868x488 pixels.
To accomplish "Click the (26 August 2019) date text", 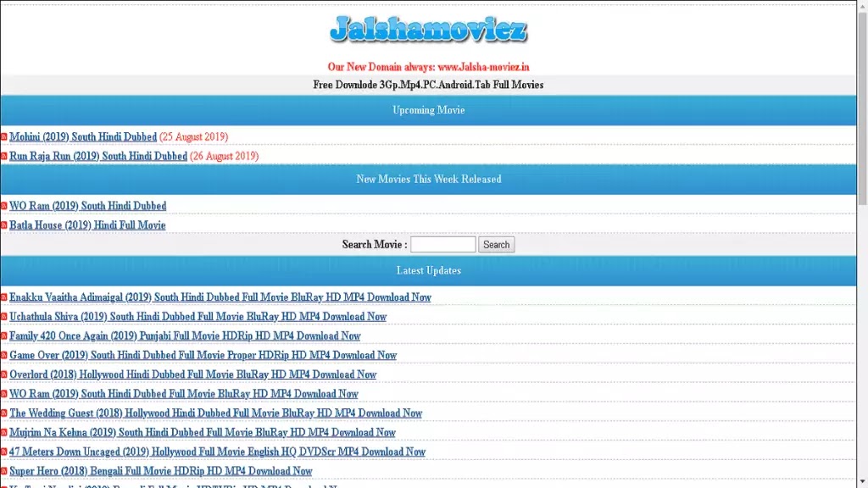I will [x=224, y=156].
